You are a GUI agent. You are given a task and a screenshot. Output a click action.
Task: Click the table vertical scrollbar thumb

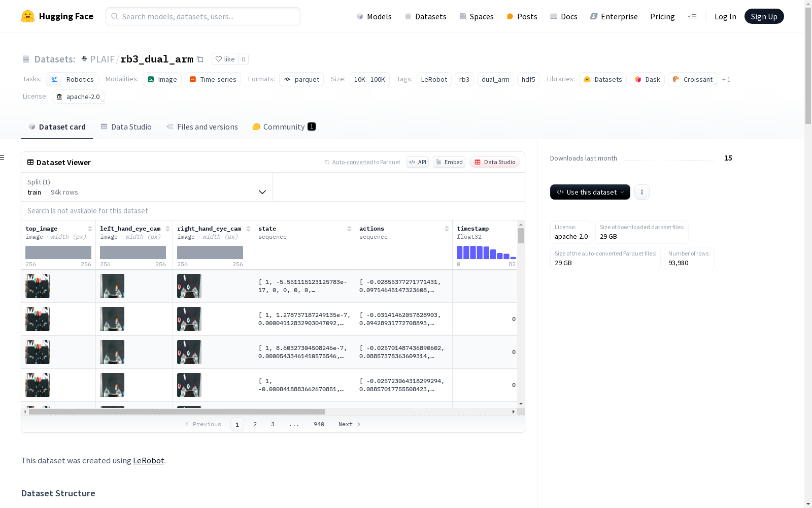[x=521, y=236]
